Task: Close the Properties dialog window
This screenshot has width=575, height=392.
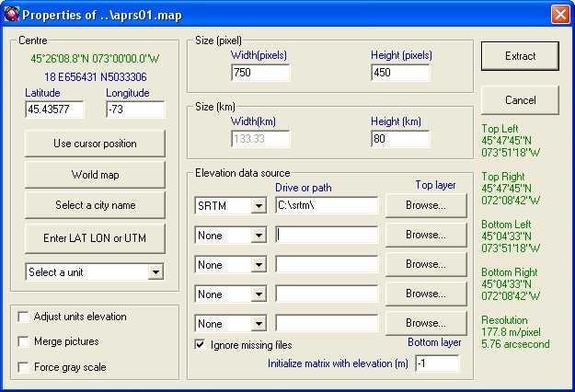Action: pyautogui.click(x=559, y=15)
